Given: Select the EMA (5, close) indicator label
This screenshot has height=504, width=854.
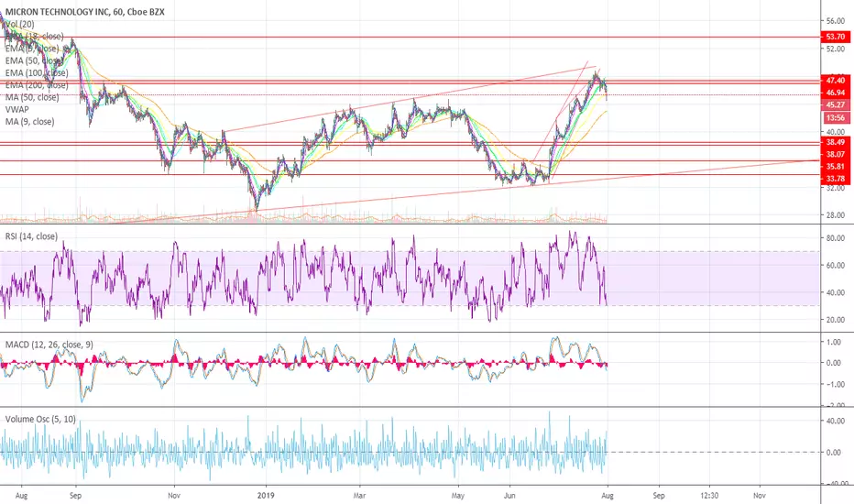Looking at the screenshot, I should (32, 49).
